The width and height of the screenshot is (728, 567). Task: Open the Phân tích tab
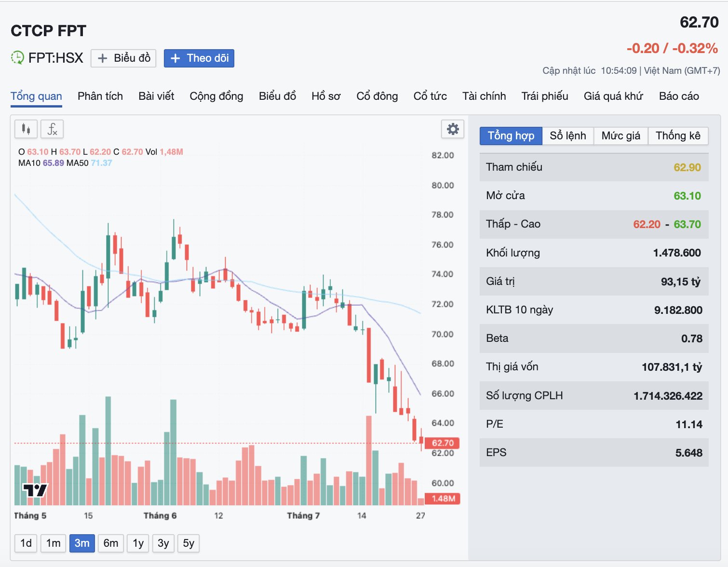click(x=100, y=96)
